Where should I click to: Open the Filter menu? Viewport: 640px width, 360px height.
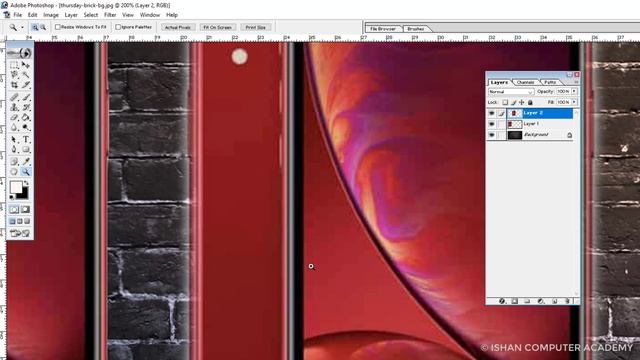click(110, 15)
